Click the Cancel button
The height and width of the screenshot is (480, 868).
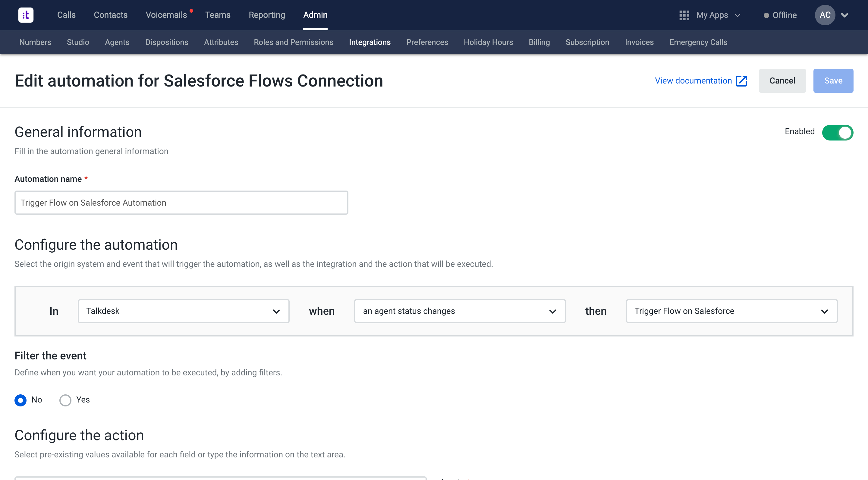(x=782, y=81)
